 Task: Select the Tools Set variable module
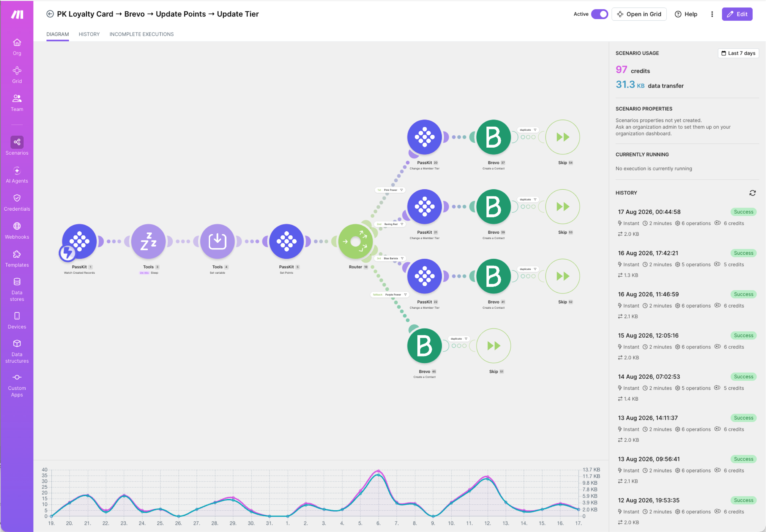point(217,241)
